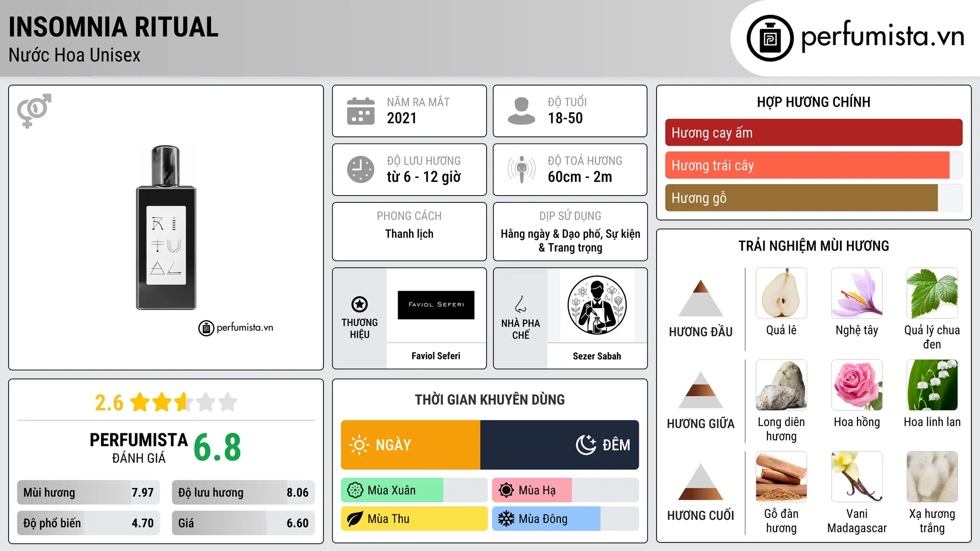Click the Faviol Seferi black brand logo
Viewport: 980px width, 551px height.
[x=436, y=305]
